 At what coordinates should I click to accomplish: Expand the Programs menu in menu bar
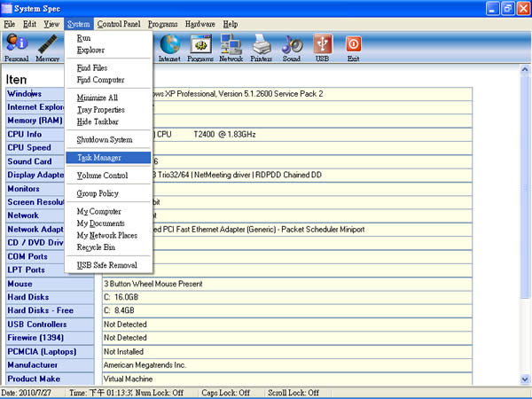coord(163,24)
